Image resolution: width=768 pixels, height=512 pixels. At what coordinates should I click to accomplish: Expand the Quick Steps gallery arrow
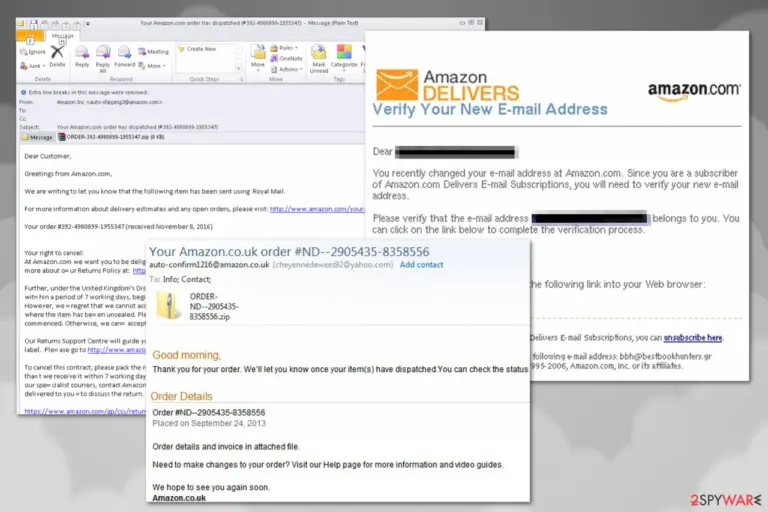[239, 69]
